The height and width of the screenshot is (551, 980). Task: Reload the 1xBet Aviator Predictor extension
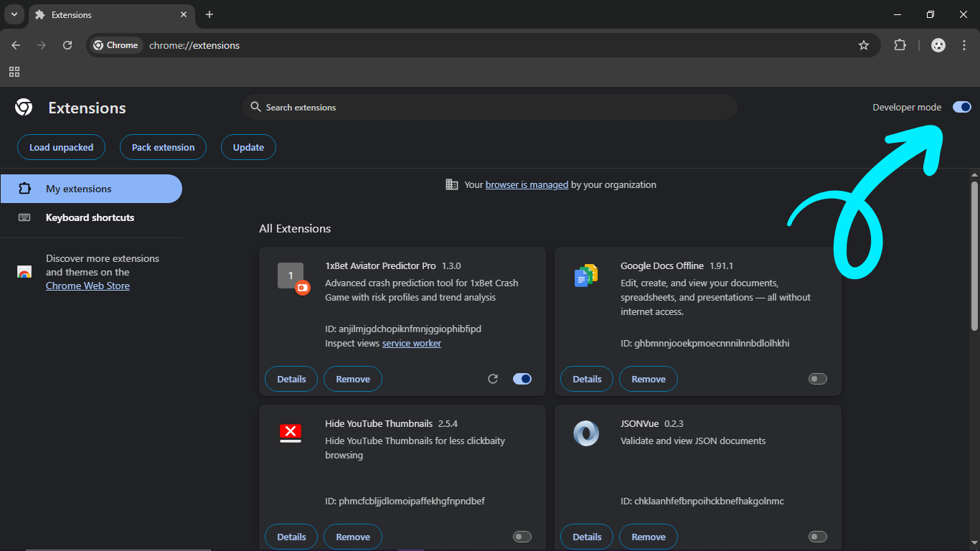coord(493,379)
